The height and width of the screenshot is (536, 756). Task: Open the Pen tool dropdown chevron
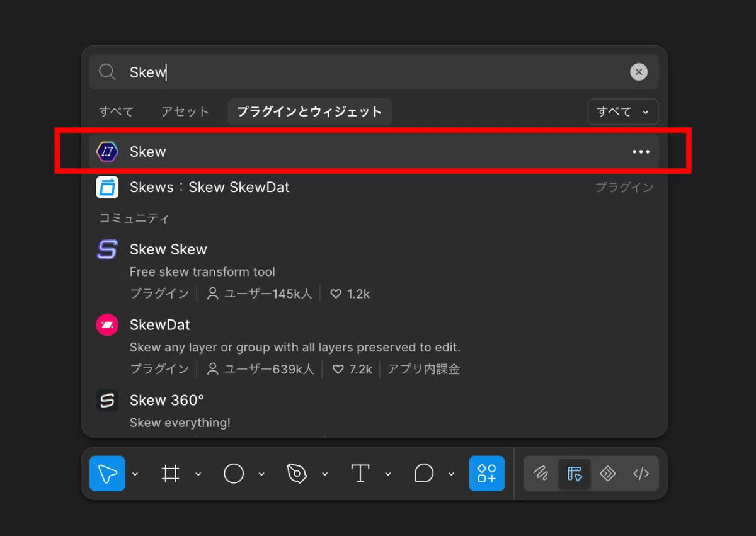(x=324, y=474)
